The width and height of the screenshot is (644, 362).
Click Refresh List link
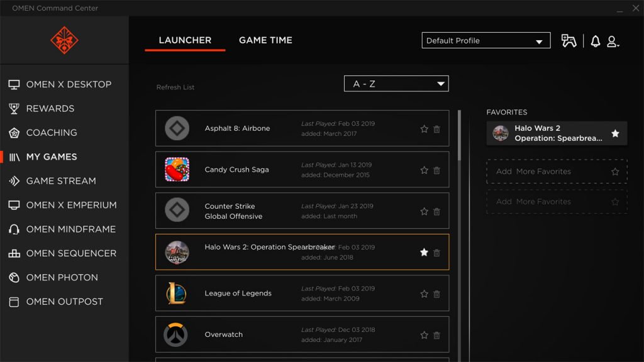pyautogui.click(x=175, y=87)
